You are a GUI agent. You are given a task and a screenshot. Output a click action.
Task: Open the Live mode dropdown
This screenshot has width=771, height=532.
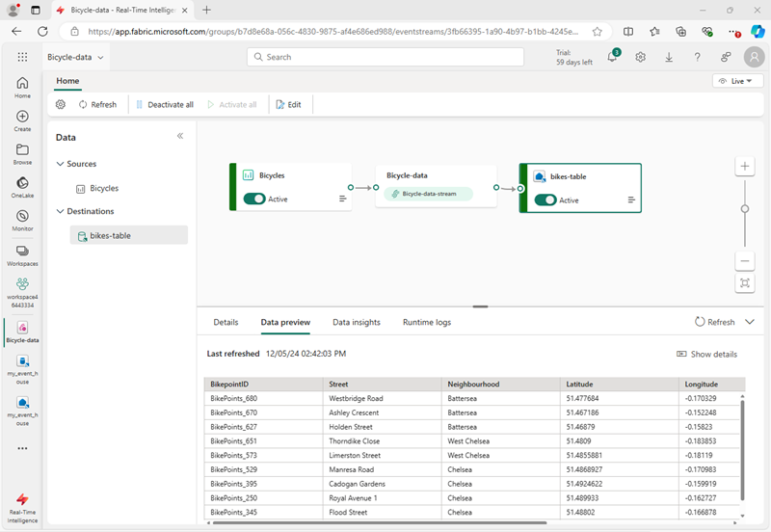click(x=737, y=81)
